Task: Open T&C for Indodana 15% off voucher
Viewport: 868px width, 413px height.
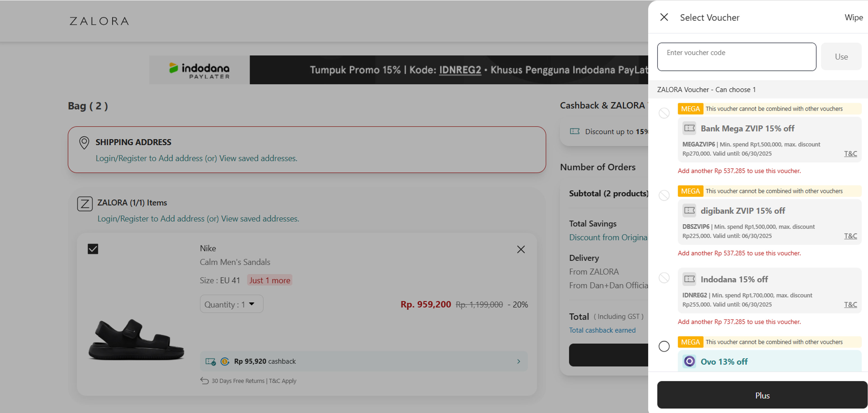Action: [x=850, y=304]
